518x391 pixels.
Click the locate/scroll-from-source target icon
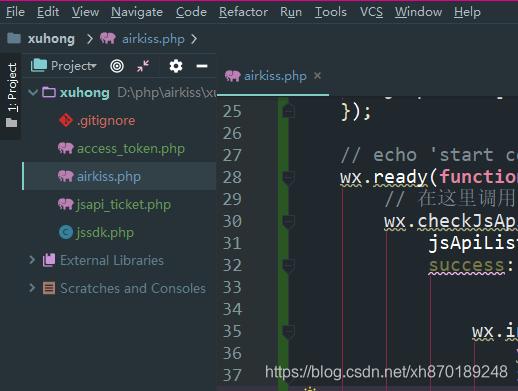117,66
